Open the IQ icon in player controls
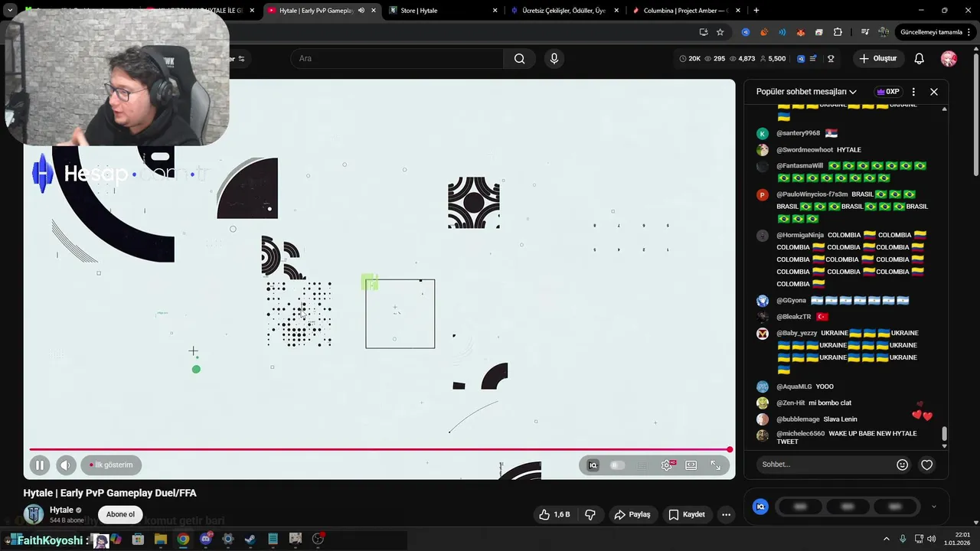Viewport: 980px width, 551px height. point(593,465)
